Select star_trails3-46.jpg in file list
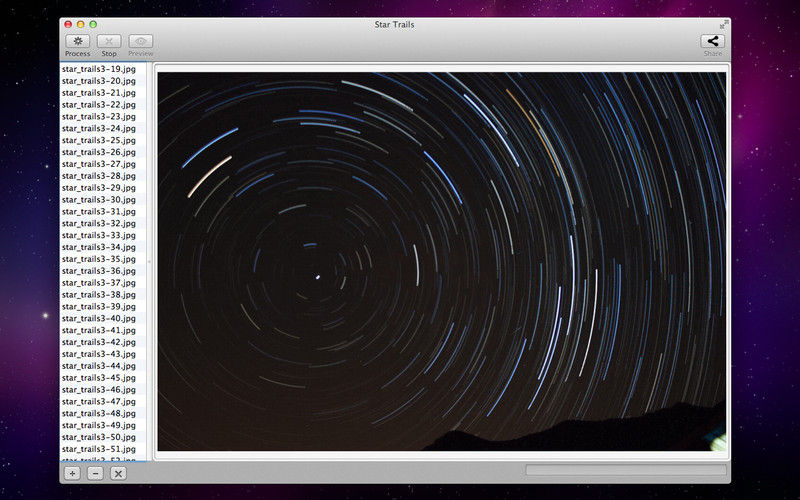 click(x=103, y=389)
